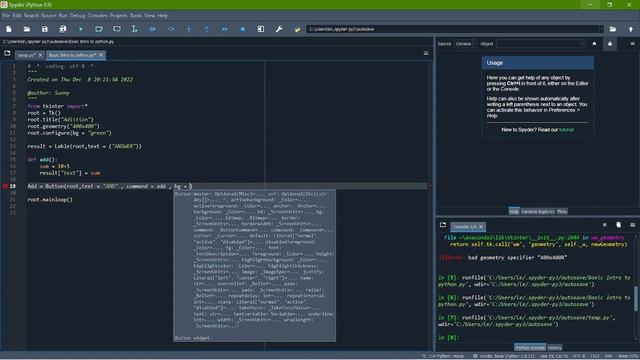
Task: Toggle the breakpoint on line 19
Action: tap(5, 186)
